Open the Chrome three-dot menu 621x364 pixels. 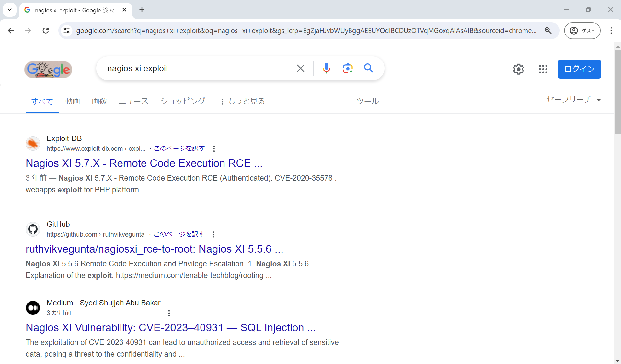pos(611,30)
